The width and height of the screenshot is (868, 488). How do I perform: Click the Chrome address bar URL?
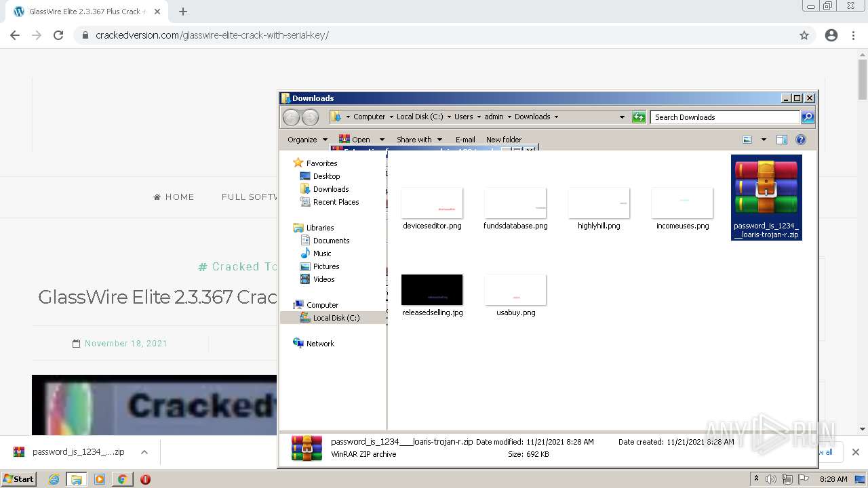[212, 35]
